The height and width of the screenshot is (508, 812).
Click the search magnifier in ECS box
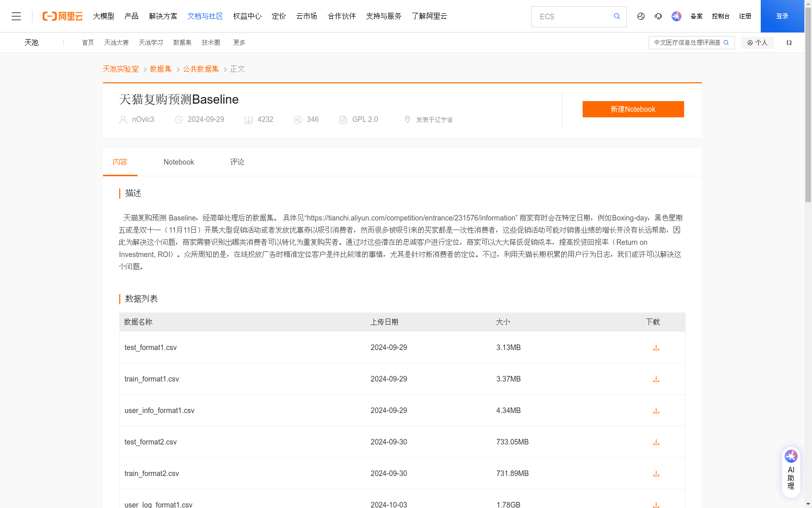(617, 16)
